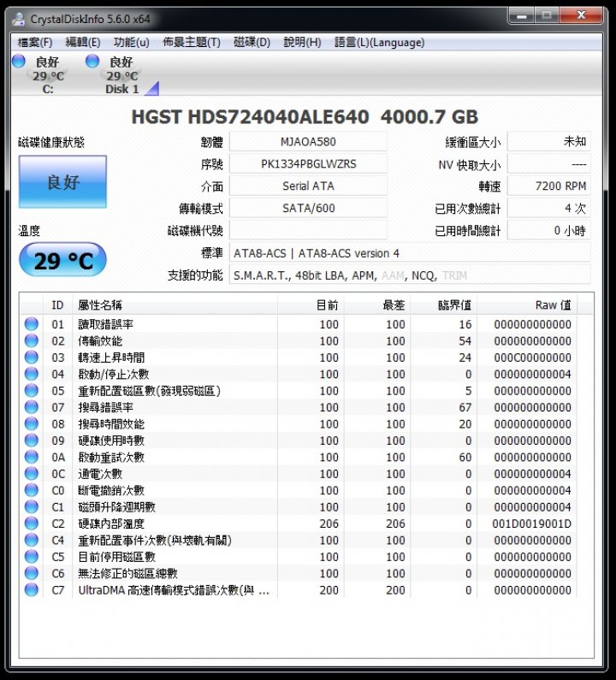Open the 檔案(F) menu
Viewport: 616px width, 680px height.
[x=35, y=42]
